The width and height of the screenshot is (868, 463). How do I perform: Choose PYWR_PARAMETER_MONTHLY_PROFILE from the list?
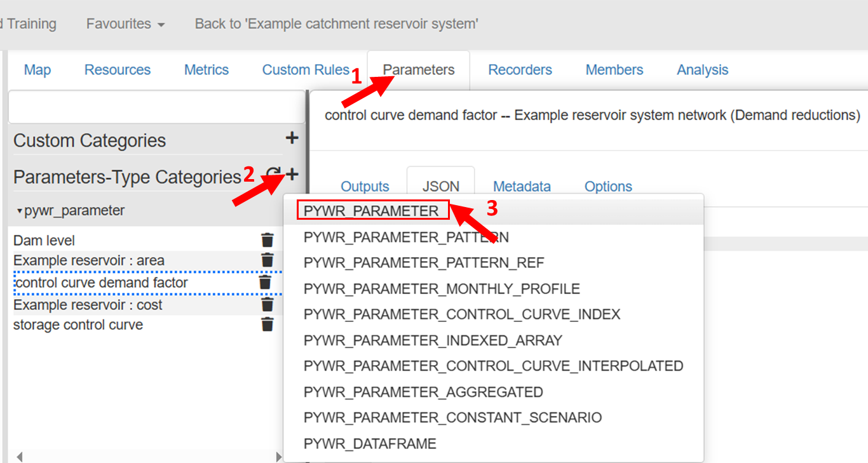442,289
